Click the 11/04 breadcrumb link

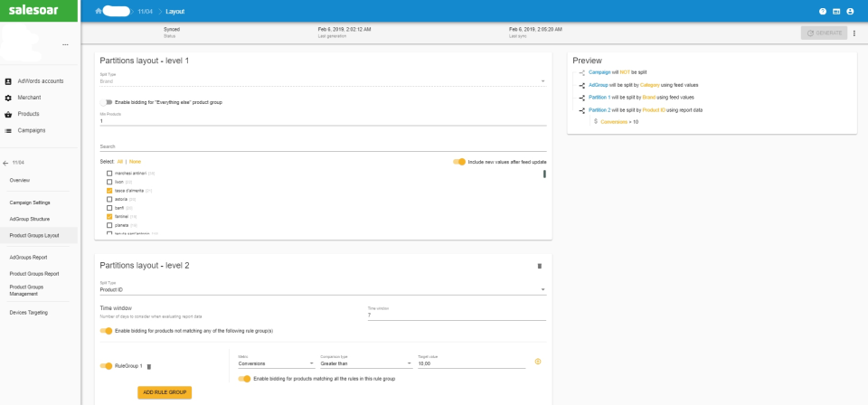145,11
